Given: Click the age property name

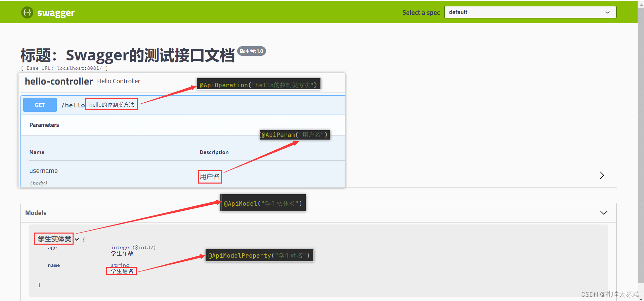Looking at the screenshot, I should (x=52, y=248).
